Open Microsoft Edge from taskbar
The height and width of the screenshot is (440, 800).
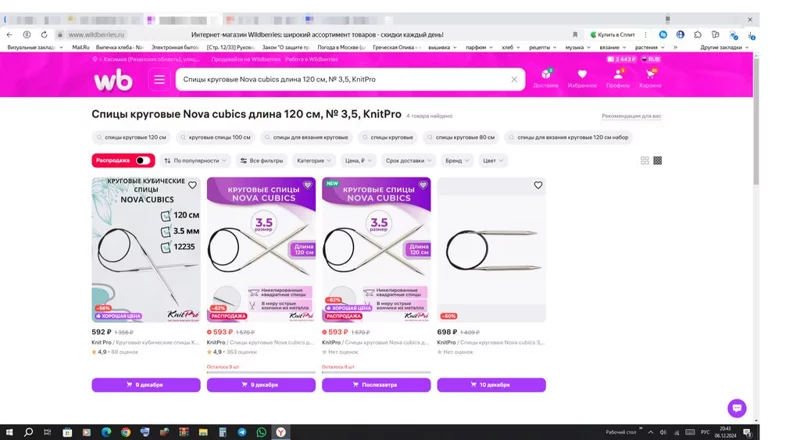point(106,432)
